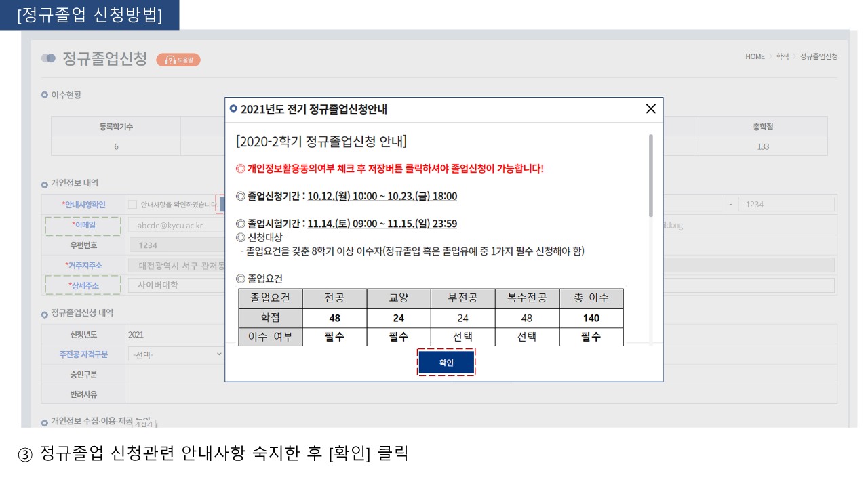Image resolution: width=868 pixels, height=488 pixels.
Task: Click the 정규졸업신청 breadcrumb item
Action: click(819, 57)
